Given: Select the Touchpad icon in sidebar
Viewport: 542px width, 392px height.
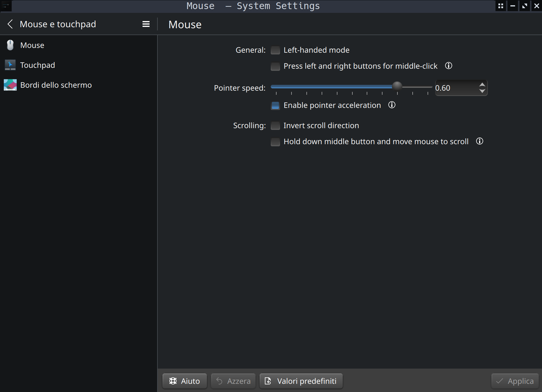Looking at the screenshot, I should coord(10,65).
